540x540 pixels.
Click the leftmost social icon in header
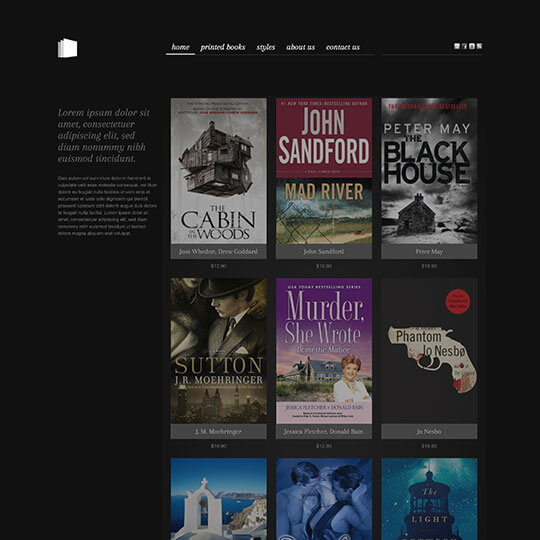pos(457,46)
